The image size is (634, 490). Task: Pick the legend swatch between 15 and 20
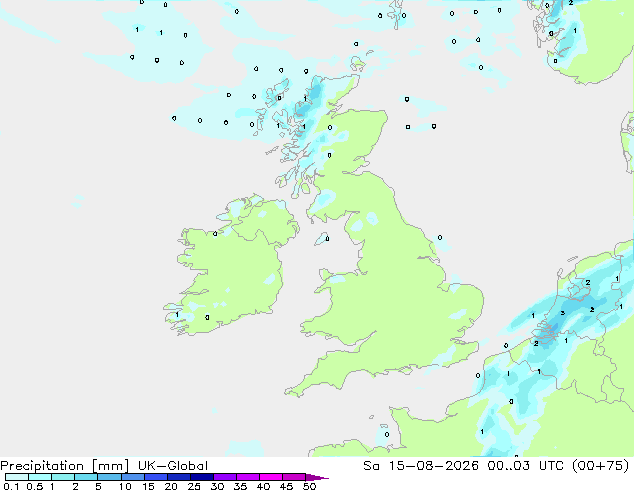coord(156,477)
